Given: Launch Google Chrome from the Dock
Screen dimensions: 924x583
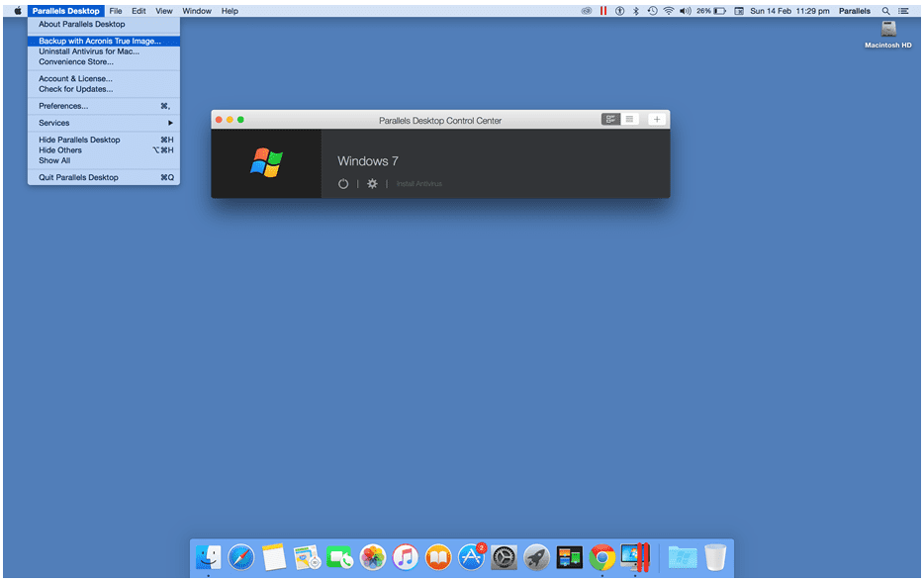Looking at the screenshot, I should (601, 557).
